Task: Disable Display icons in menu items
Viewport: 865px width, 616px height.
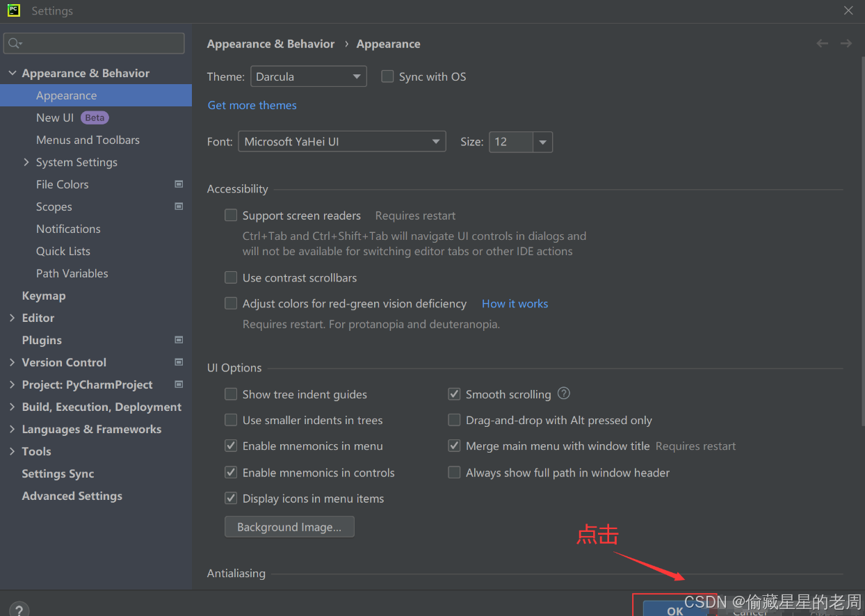Action: pyautogui.click(x=231, y=499)
